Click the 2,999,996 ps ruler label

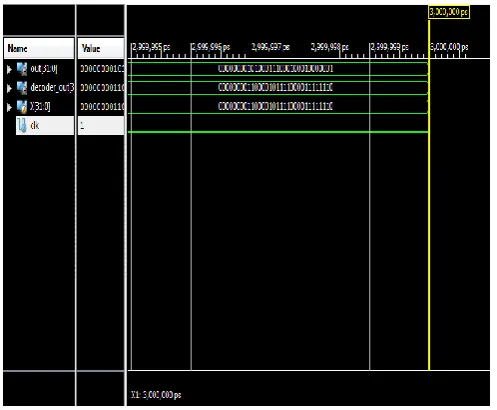click(x=211, y=47)
